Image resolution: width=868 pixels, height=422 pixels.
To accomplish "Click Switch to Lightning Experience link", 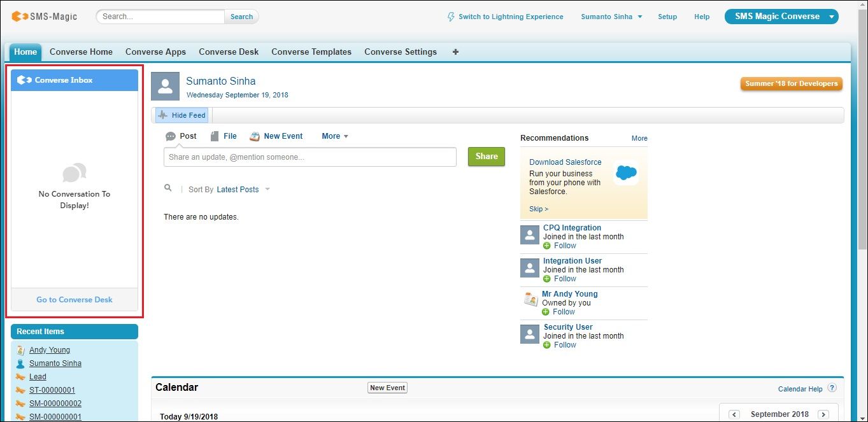I will 511,17.
